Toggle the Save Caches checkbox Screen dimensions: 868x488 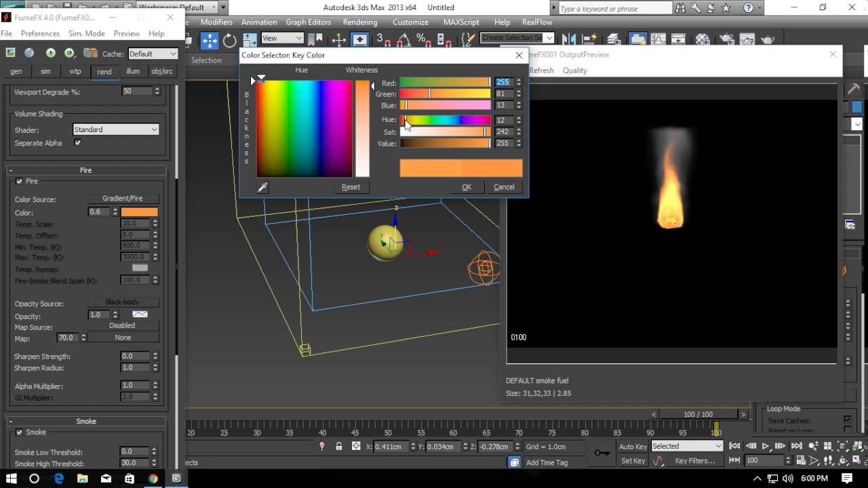click(848, 420)
